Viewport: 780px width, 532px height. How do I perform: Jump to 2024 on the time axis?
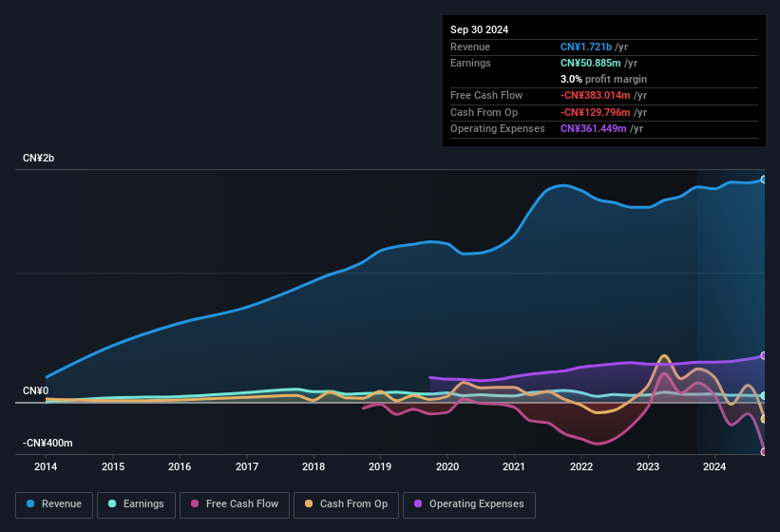714,466
